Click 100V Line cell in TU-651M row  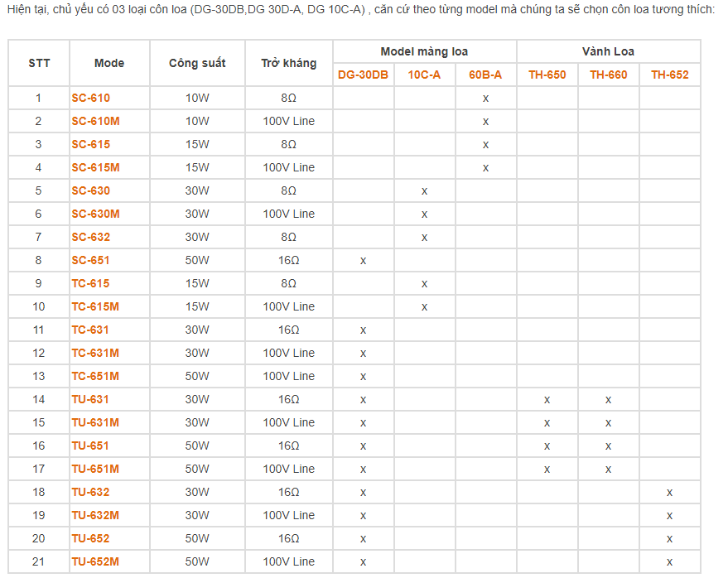point(289,469)
